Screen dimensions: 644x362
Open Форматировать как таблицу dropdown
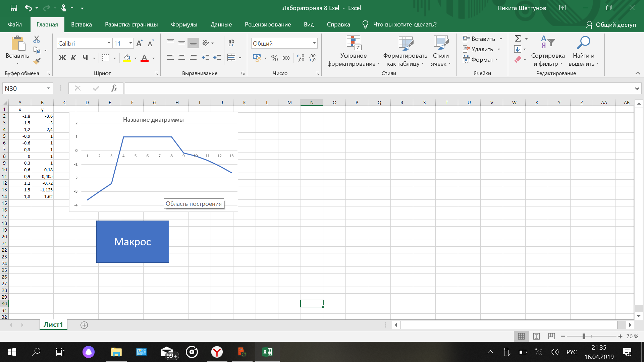coord(405,51)
